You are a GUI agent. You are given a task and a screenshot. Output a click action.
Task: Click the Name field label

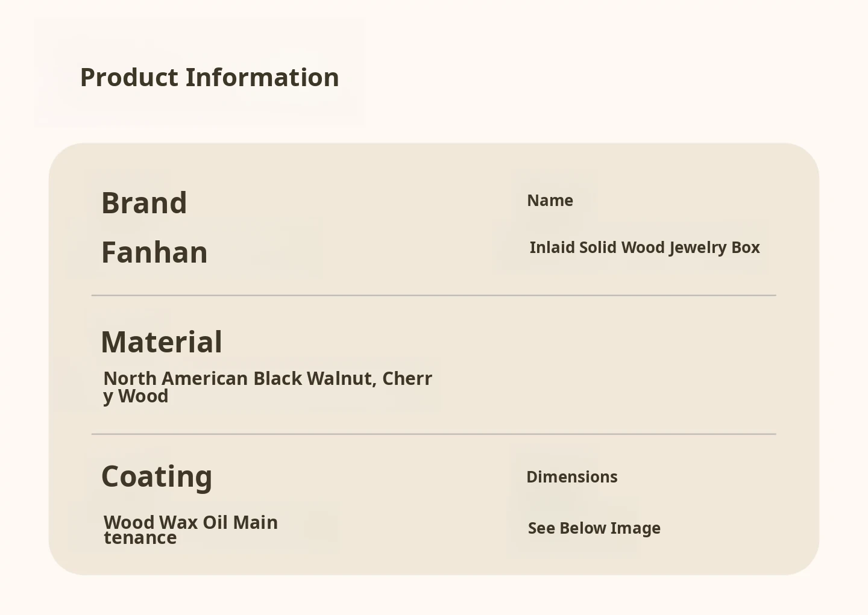[550, 201]
